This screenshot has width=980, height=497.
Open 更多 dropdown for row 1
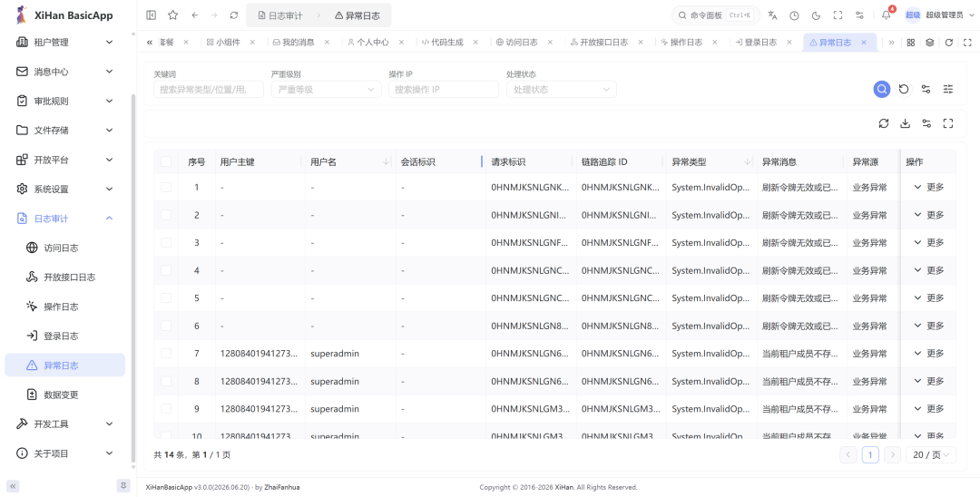click(x=929, y=188)
